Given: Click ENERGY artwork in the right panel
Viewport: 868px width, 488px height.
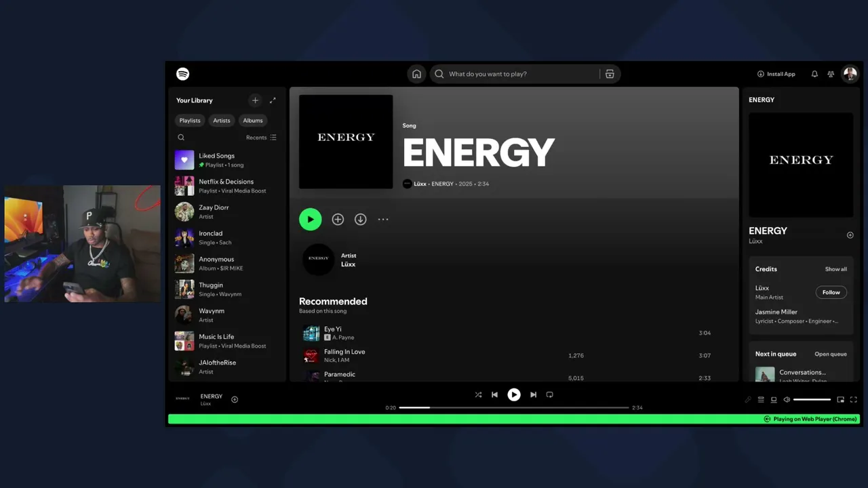Looking at the screenshot, I should tap(801, 165).
